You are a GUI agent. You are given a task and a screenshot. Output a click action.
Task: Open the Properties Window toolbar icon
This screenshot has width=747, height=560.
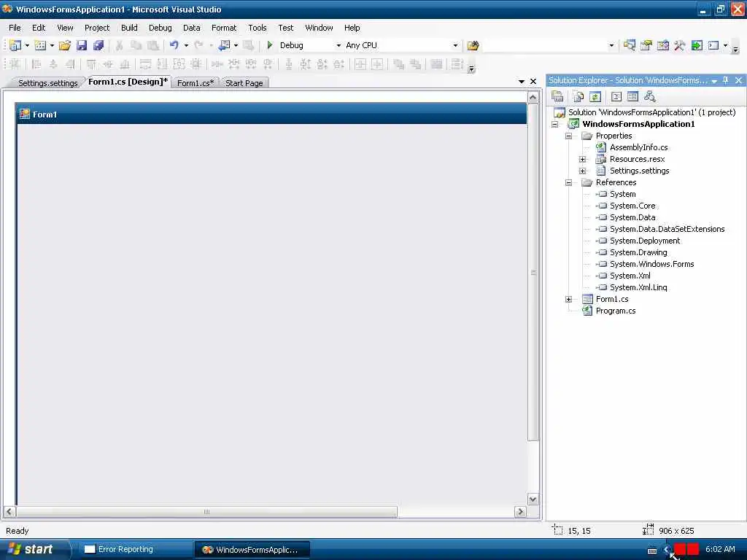[646, 45]
